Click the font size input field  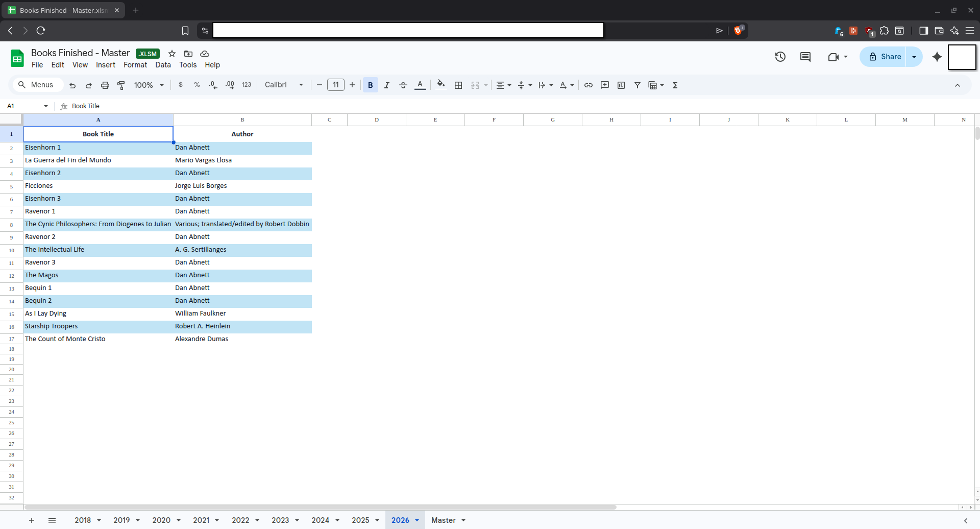pos(336,85)
